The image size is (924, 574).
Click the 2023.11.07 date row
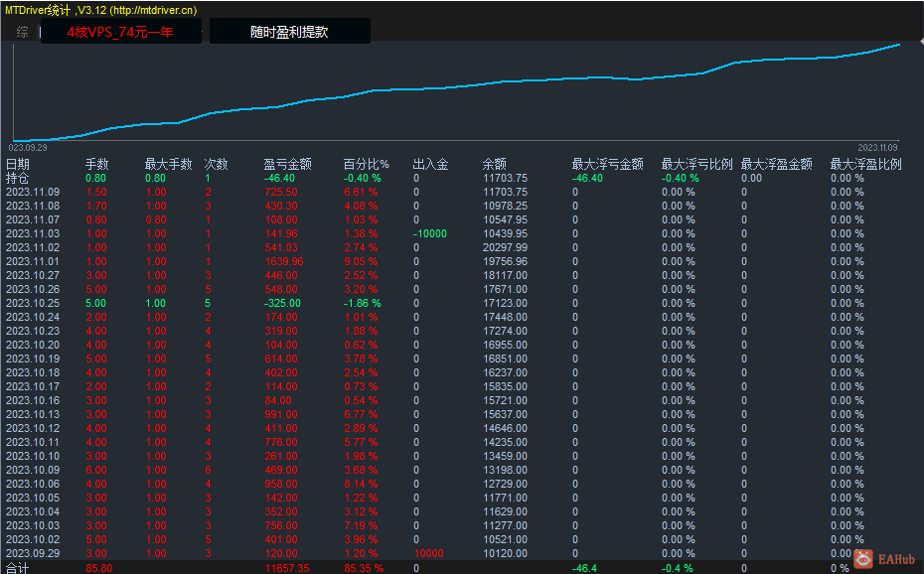tap(33, 219)
